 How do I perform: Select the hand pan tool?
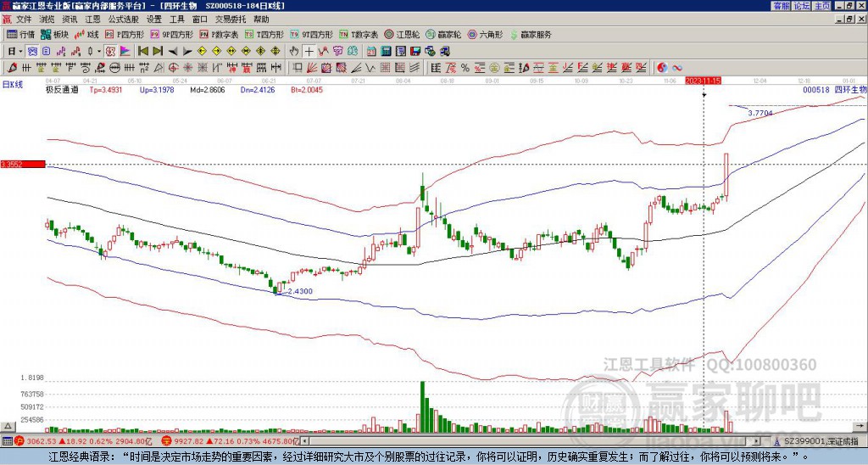(294, 51)
